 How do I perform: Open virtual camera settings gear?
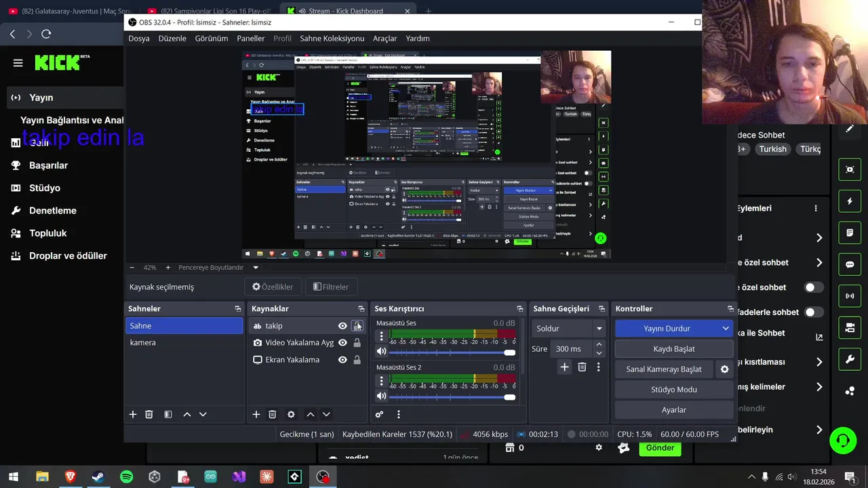[x=724, y=369]
